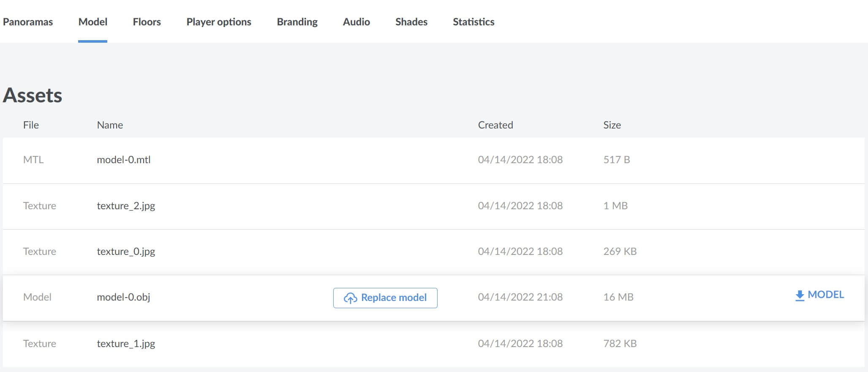This screenshot has width=868, height=372.
Task: Click the Size column header
Action: tap(612, 125)
